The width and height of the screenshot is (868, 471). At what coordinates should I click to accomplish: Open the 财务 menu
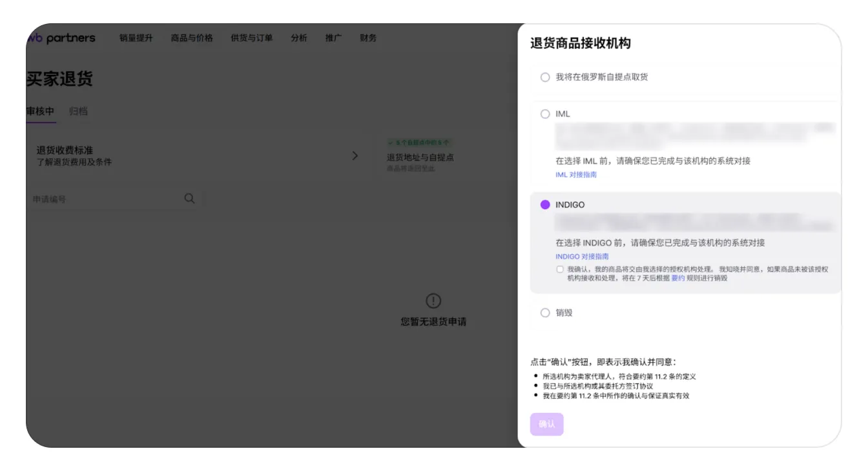click(368, 38)
